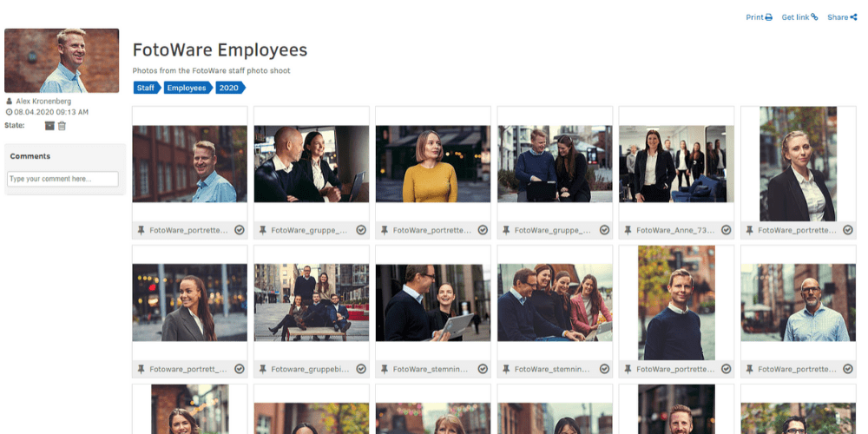
Task: Tick the checkmark next to Fotoware_gruppebi
Action: (361, 369)
